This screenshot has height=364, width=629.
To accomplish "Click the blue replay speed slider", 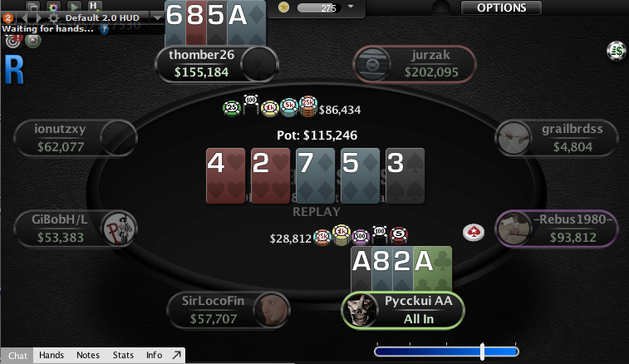I will (x=446, y=352).
